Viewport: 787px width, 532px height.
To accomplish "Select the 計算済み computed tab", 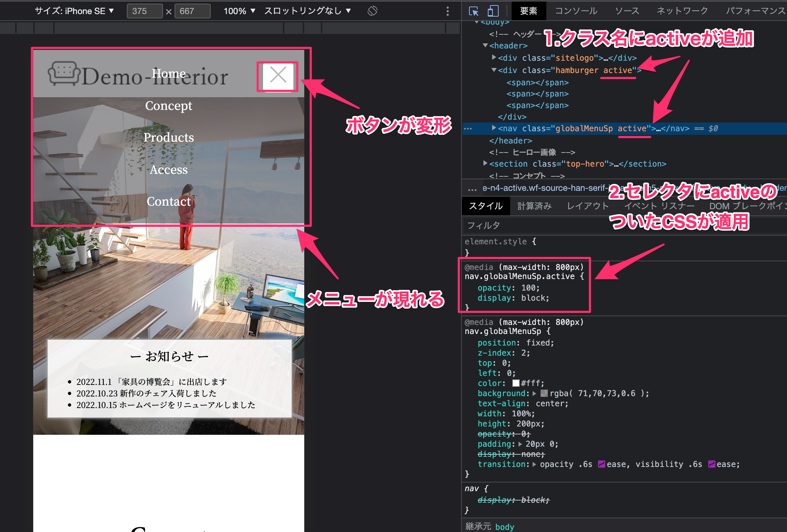I will [x=534, y=206].
